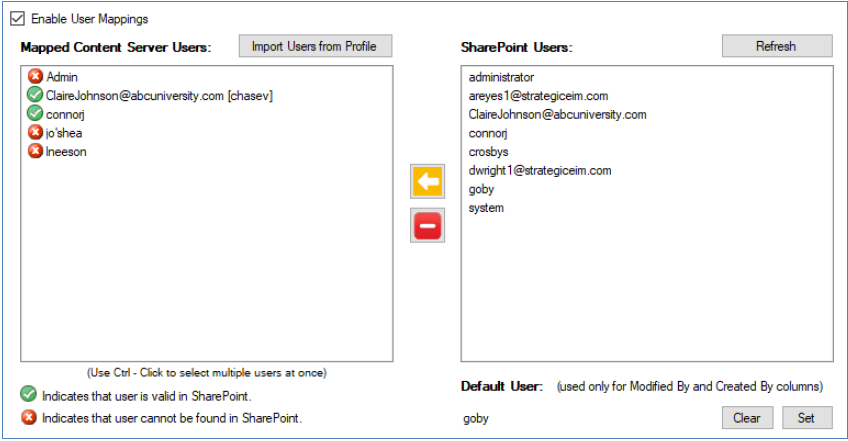Select administrator in SharePoint Users list
Viewport: 848px width, 441px height.
pyautogui.click(x=501, y=77)
